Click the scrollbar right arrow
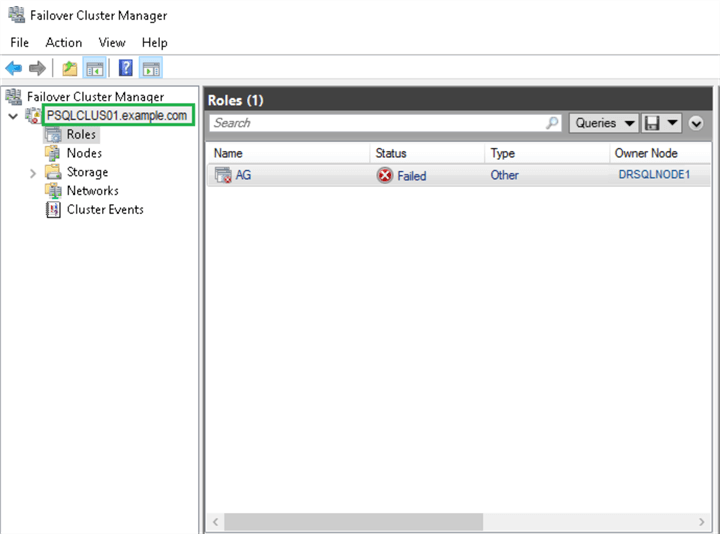The height and width of the screenshot is (534, 720). coord(702,522)
